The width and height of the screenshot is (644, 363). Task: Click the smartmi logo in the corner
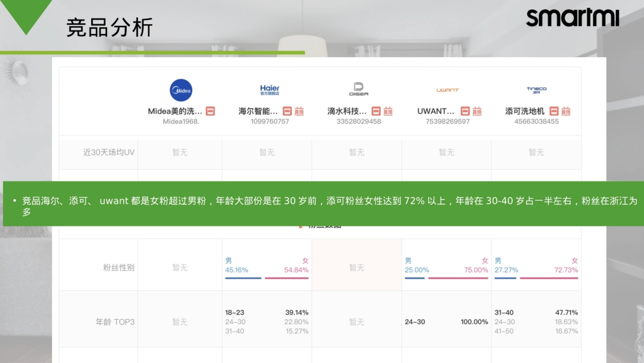(573, 18)
